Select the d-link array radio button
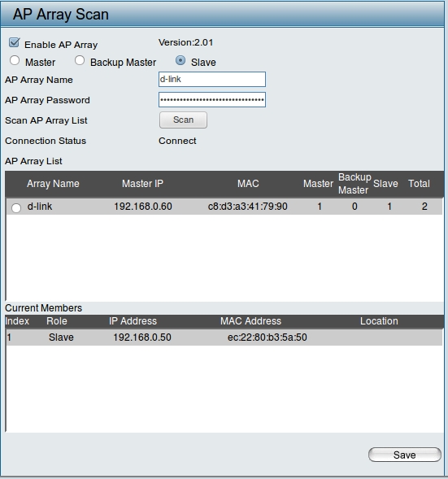 16,208
